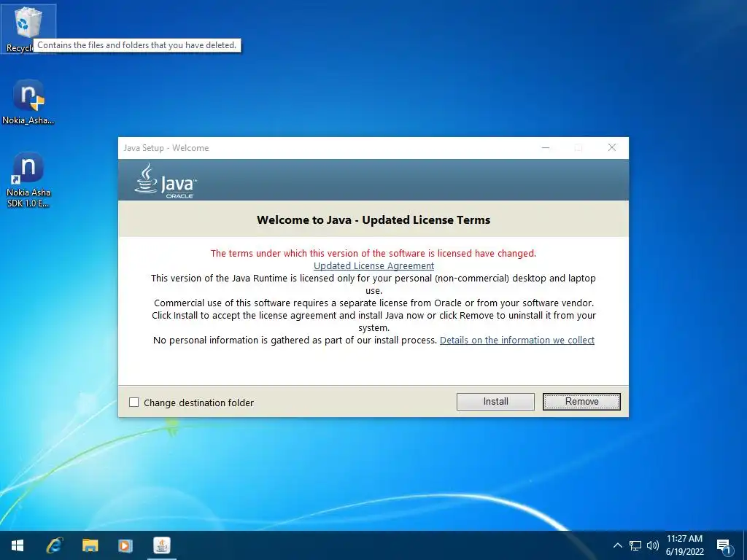Click the Install button in Java Setup

click(495, 402)
